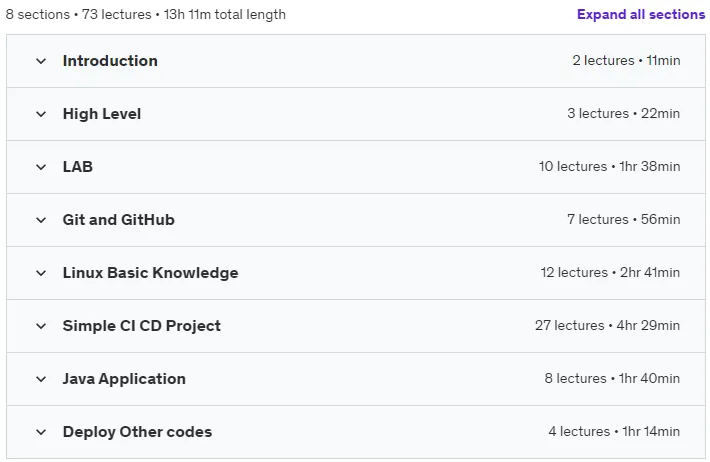Select the Java Application heading
Screen dimensions: 710x462
(124, 379)
